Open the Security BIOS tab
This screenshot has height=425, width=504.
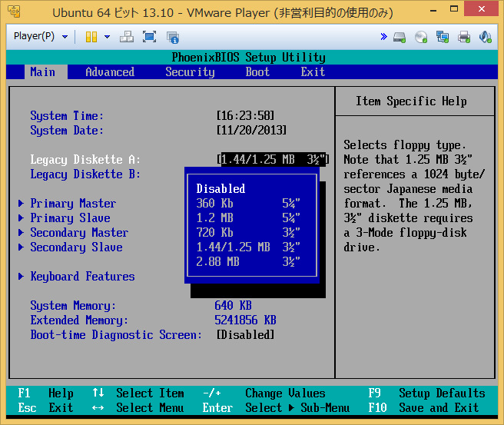(x=190, y=71)
